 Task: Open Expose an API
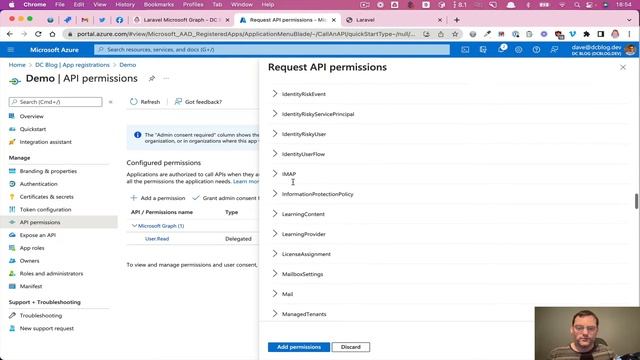38,235
